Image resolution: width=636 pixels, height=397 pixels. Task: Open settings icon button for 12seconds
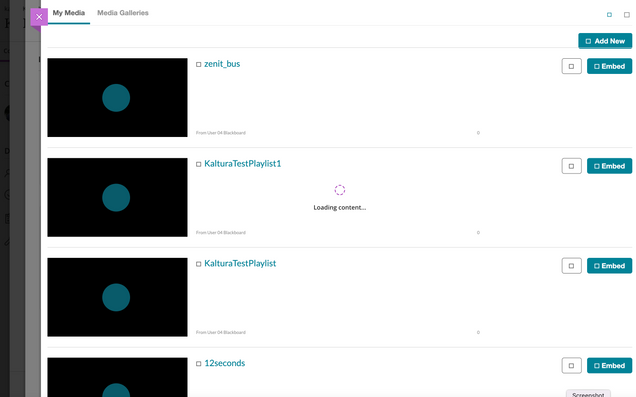(572, 365)
